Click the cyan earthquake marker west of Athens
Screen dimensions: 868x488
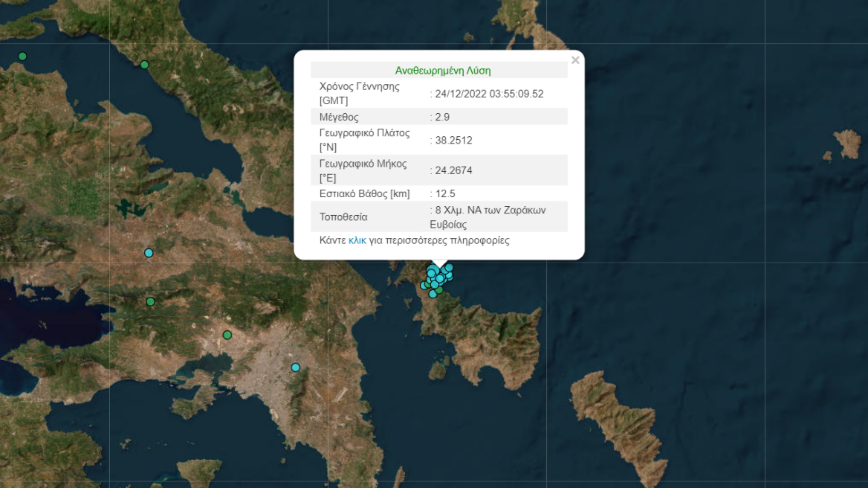point(148,253)
